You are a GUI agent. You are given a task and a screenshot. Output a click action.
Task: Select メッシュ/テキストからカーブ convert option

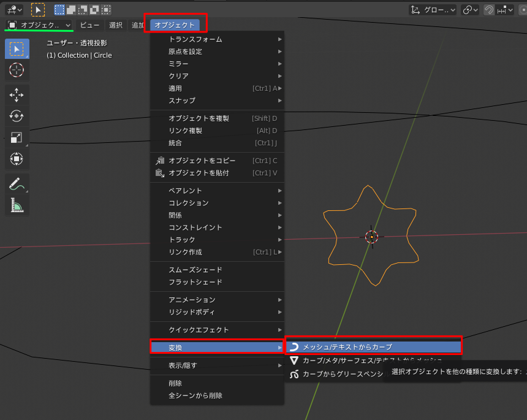(373, 347)
